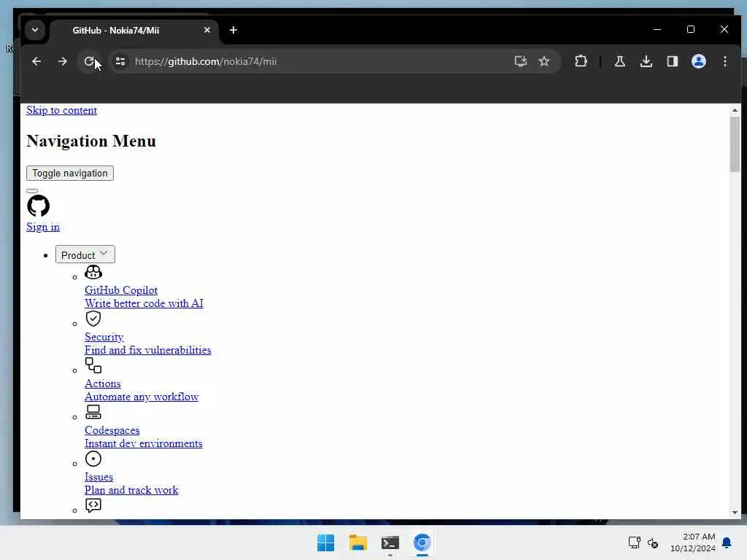Open the Chrome profile avatar
Screen dimensions: 747x560
(698, 61)
